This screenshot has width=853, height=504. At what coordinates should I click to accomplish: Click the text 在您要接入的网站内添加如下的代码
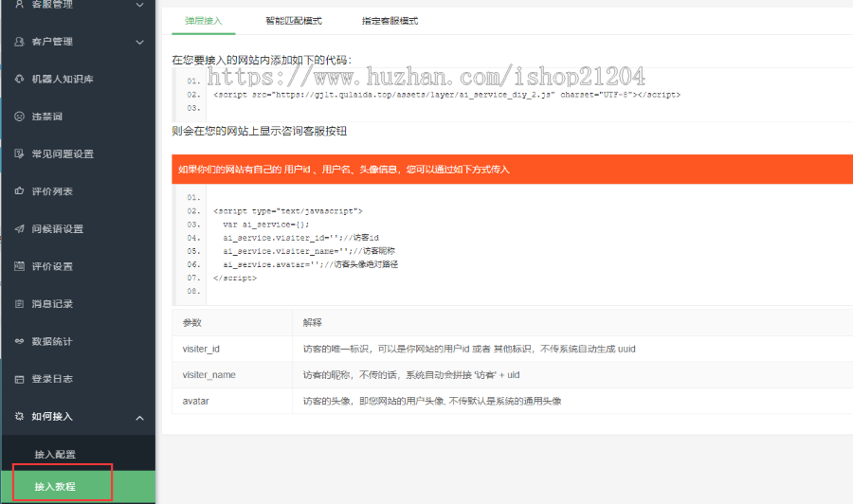pyautogui.click(x=262, y=60)
